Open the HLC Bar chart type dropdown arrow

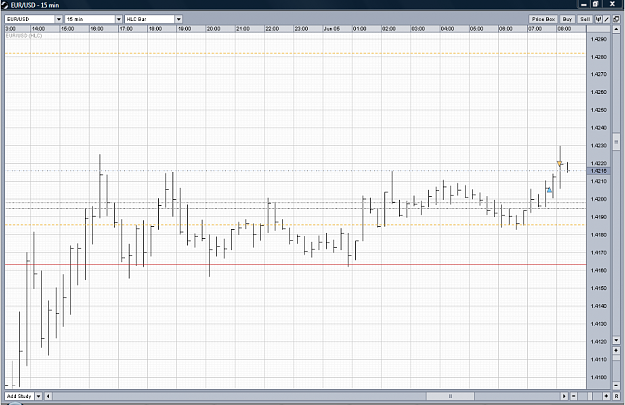tap(179, 19)
